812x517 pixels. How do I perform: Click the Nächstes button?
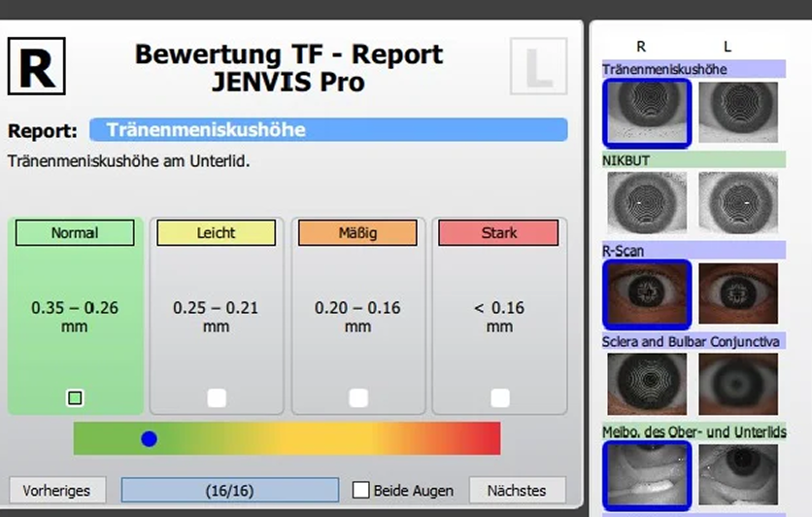click(517, 490)
